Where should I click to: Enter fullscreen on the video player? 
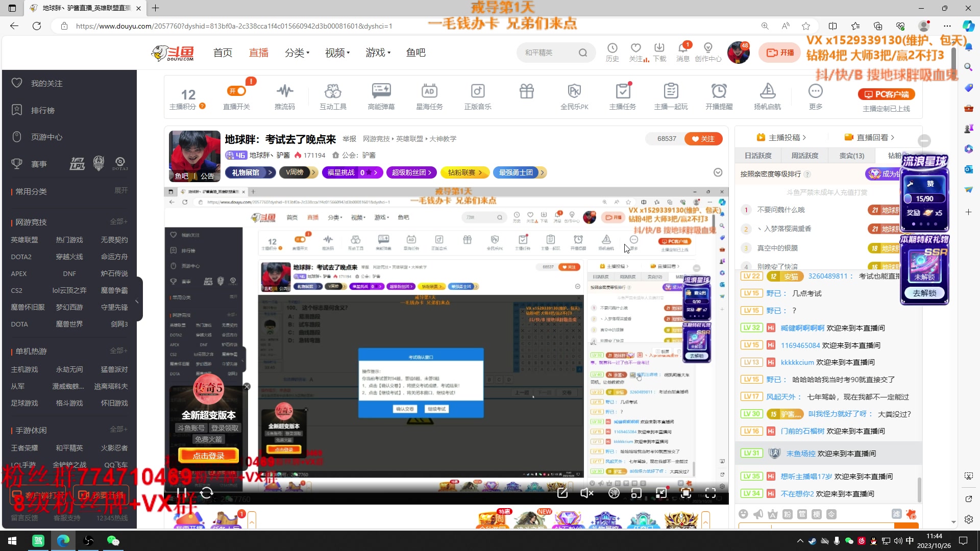[710, 493]
